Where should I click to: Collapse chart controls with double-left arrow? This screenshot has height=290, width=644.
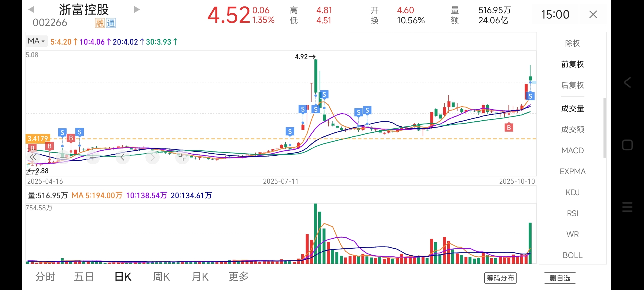[x=33, y=157]
